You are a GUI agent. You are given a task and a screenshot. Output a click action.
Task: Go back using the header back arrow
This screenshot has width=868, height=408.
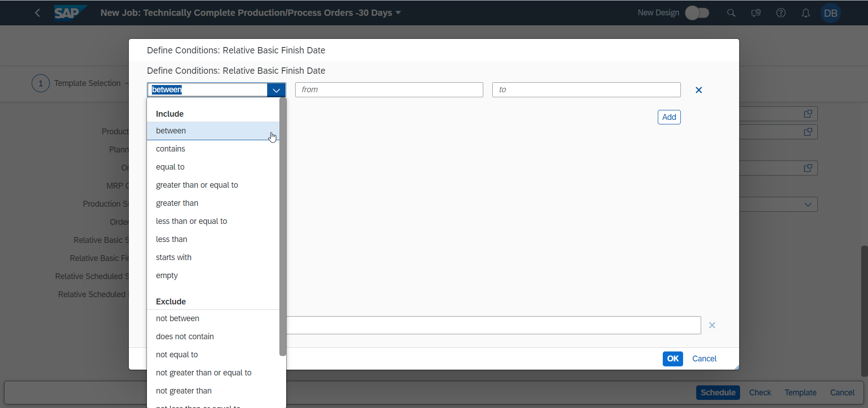pyautogui.click(x=38, y=13)
